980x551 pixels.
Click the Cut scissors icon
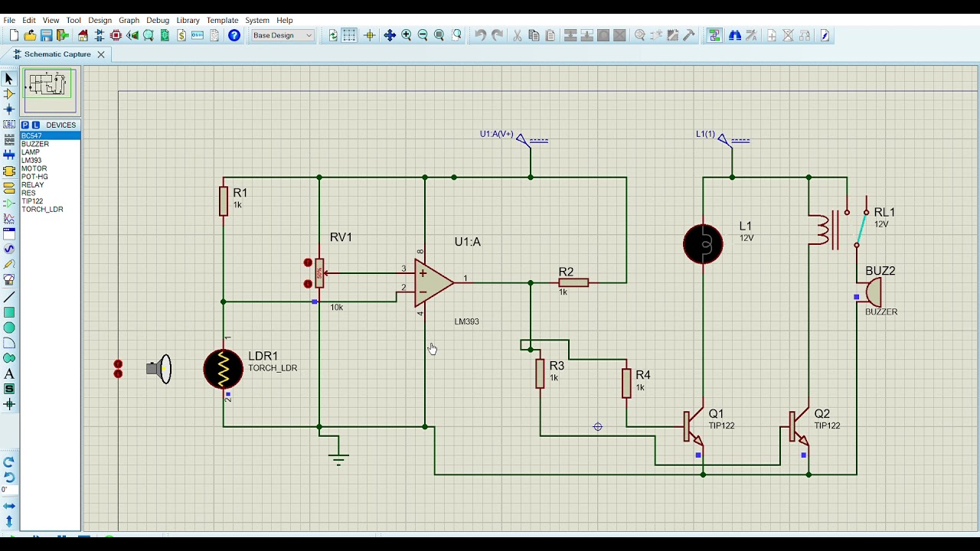click(x=517, y=35)
